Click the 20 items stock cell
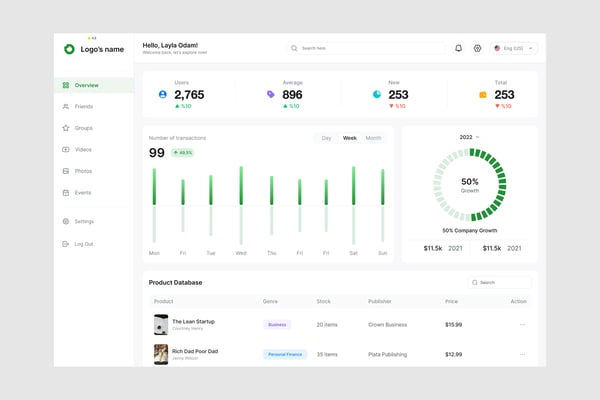The height and width of the screenshot is (400, 600). click(x=327, y=325)
